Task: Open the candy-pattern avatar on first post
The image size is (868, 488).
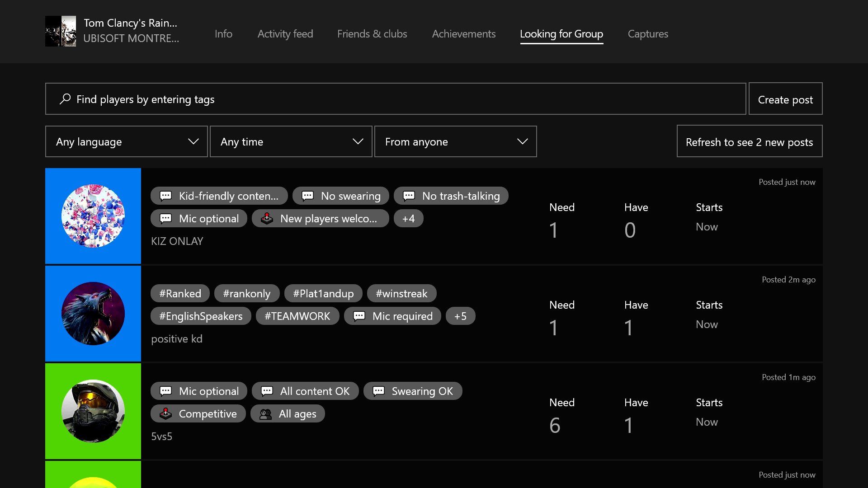Action: point(93,216)
